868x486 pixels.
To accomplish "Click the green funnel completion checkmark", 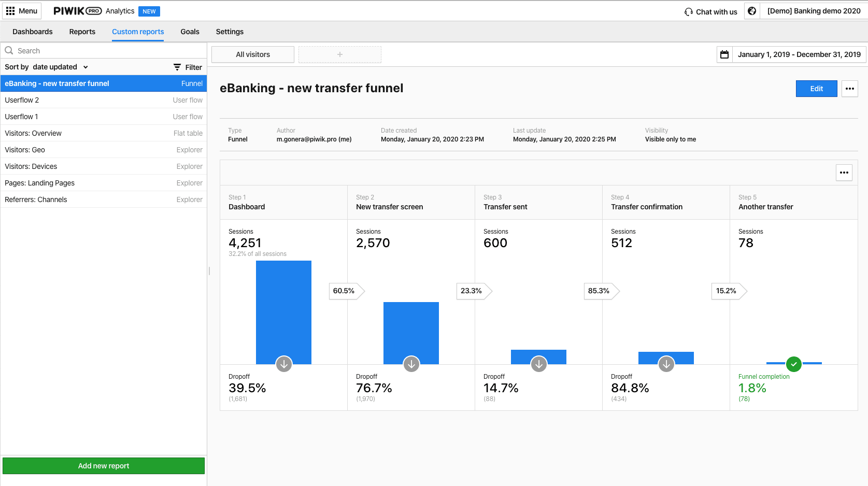I will (794, 364).
